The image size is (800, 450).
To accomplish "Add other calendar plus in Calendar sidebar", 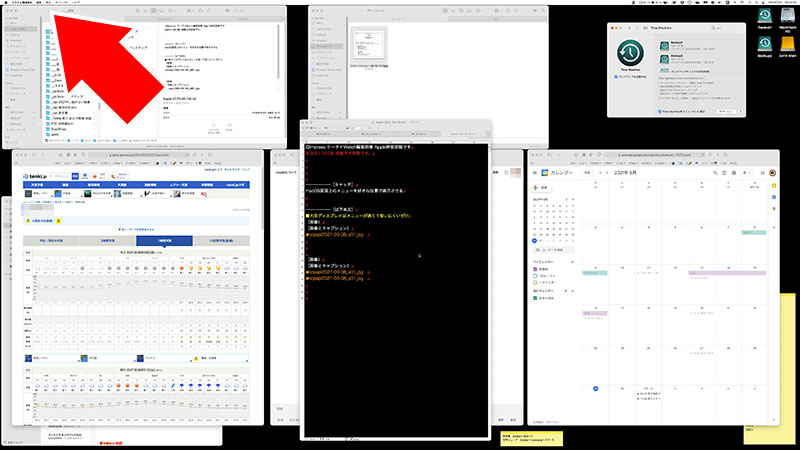I will (565, 291).
